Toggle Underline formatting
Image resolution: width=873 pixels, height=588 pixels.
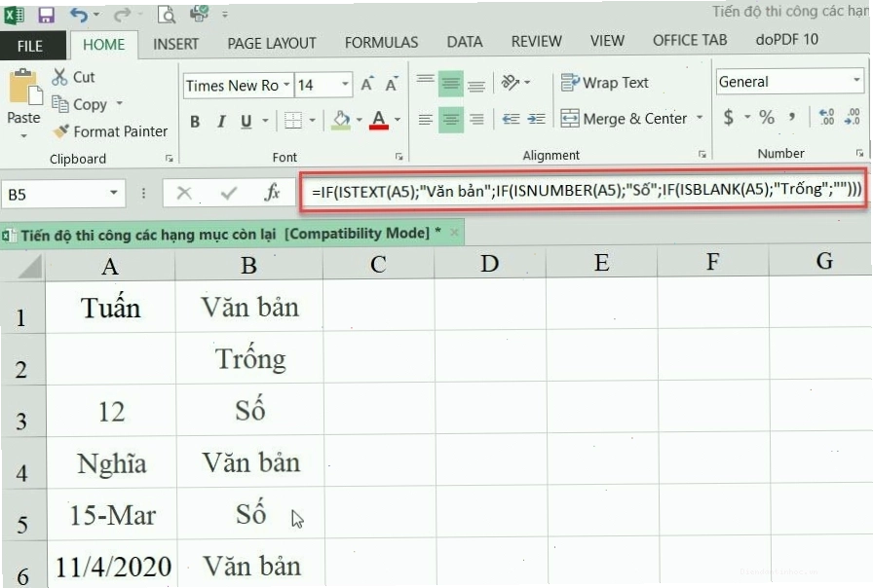(x=247, y=122)
